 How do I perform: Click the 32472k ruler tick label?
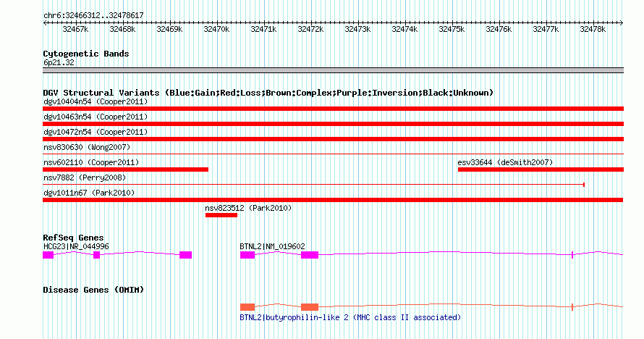310,29
